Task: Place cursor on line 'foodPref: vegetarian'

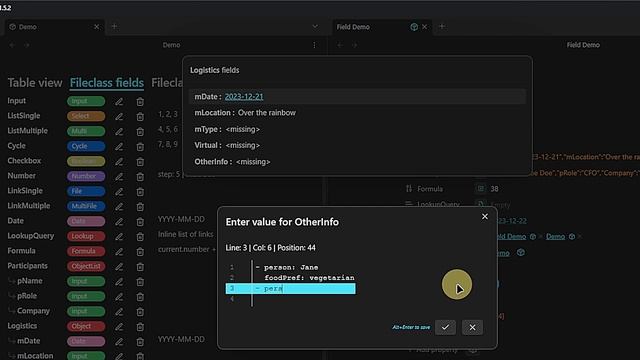Action: [309, 278]
